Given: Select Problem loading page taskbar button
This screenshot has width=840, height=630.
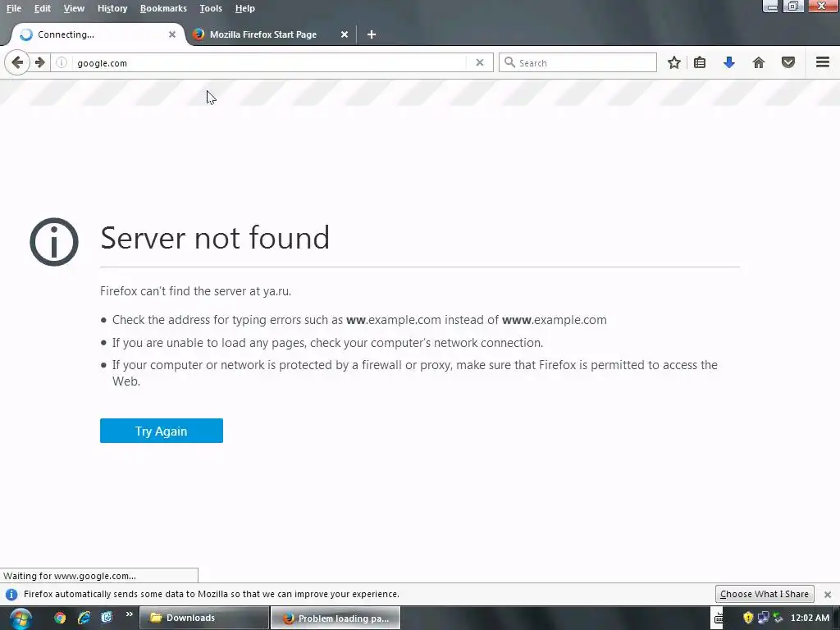Looking at the screenshot, I should click(336, 618).
